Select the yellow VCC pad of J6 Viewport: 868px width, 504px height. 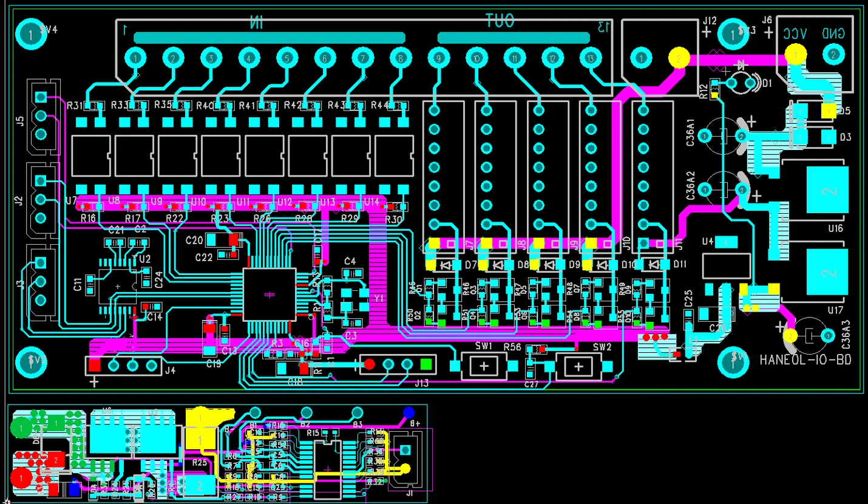pyautogui.click(x=795, y=55)
